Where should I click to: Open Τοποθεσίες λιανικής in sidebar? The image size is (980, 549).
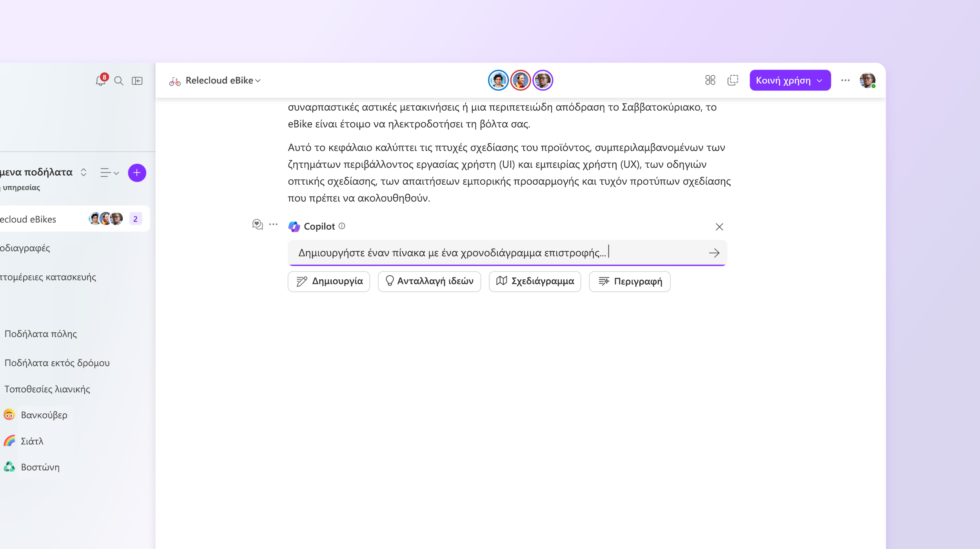47,389
